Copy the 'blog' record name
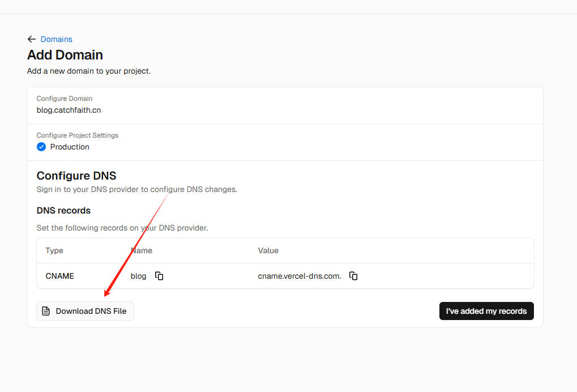The width and height of the screenshot is (577, 392). 159,276
